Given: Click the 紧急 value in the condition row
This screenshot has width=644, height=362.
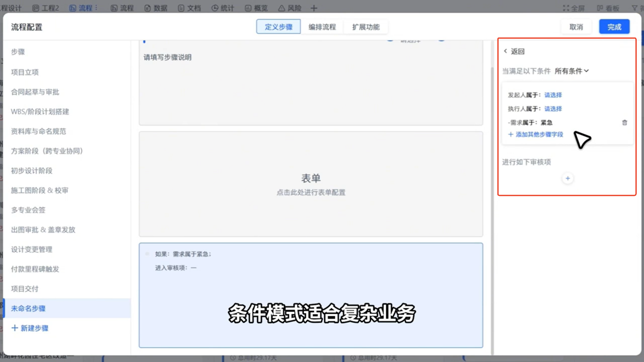Looking at the screenshot, I should tap(546, 123).
